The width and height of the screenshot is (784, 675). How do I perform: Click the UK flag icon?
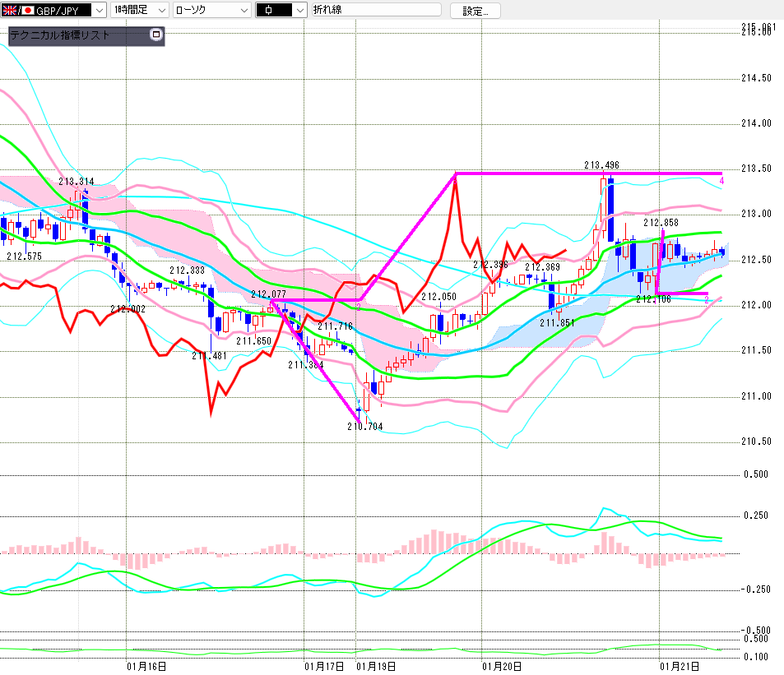click(x=7, y=11)
